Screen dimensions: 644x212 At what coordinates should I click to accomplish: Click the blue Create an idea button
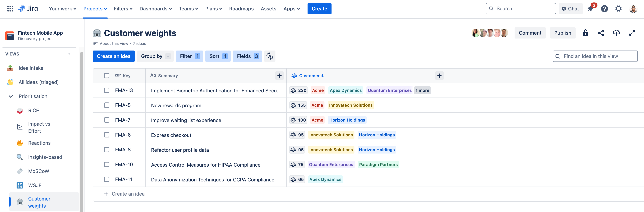point(114,56)
